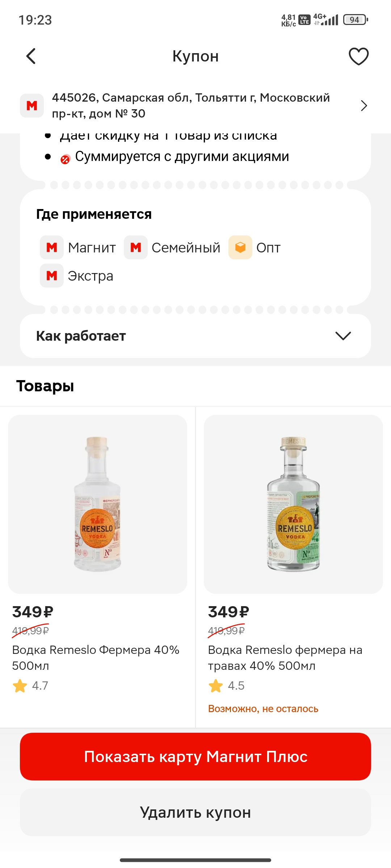
Task: Open store address selection chevron
Action: point(364,106)
